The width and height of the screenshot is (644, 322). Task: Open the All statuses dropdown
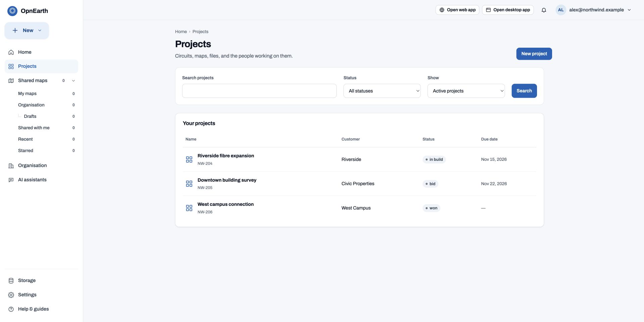pyautogui.click(x=382, y=91)
